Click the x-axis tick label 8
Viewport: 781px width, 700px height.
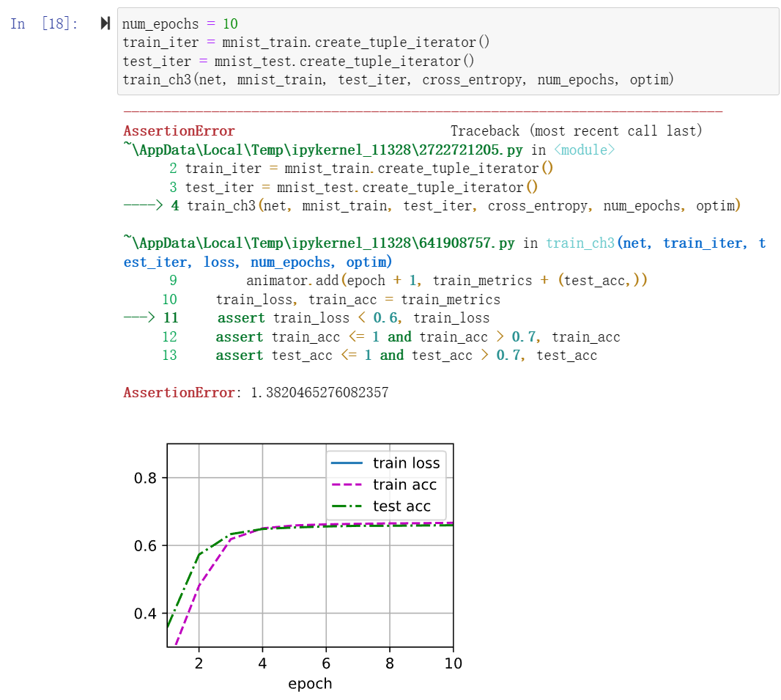390,663
